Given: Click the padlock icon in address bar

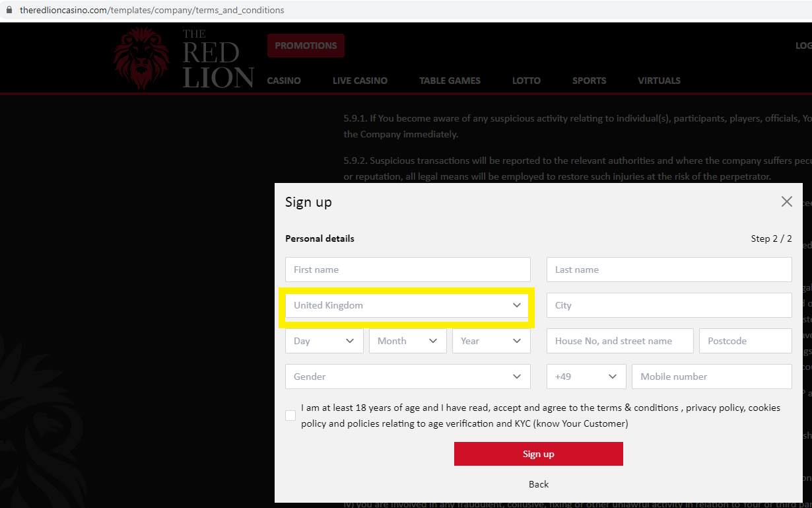Looking at the screenshot, I should (x=9, y=11).
